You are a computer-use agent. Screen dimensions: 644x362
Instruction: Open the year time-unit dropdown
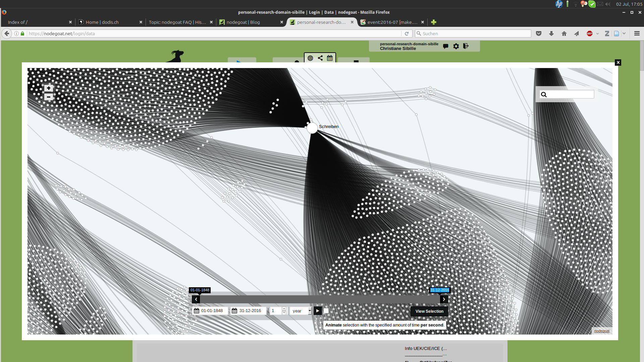301,311
